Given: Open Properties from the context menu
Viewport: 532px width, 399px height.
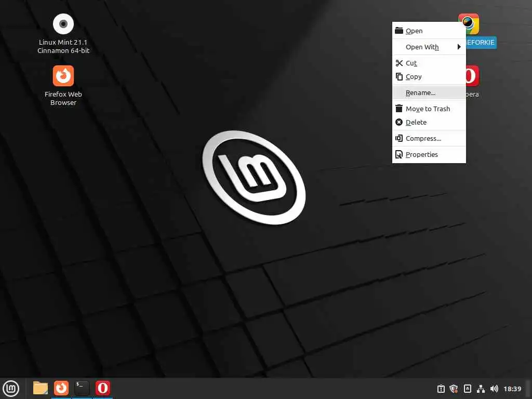Looking at the screenshot, I should coord(429,154).
